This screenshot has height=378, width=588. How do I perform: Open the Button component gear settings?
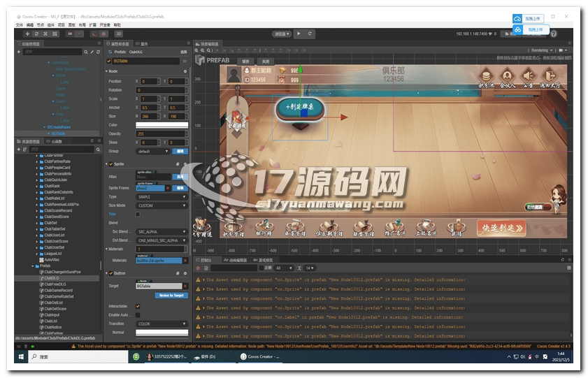point(185,273)
